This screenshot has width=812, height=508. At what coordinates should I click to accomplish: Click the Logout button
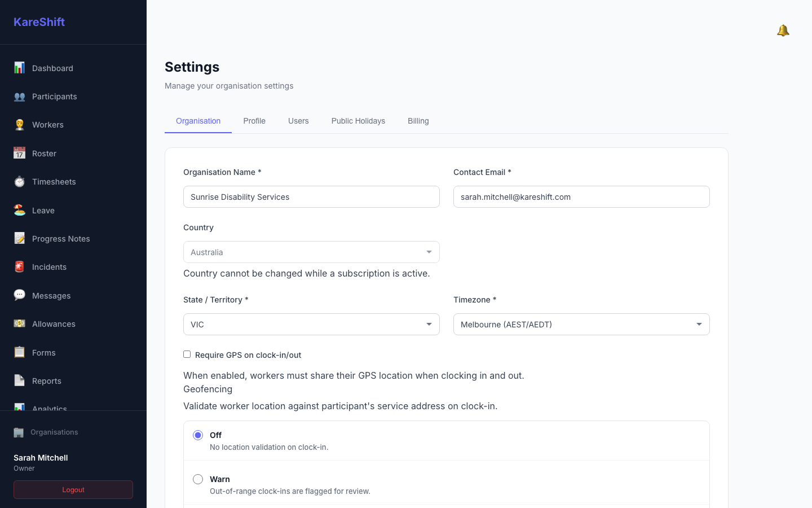tap(73, 490)
